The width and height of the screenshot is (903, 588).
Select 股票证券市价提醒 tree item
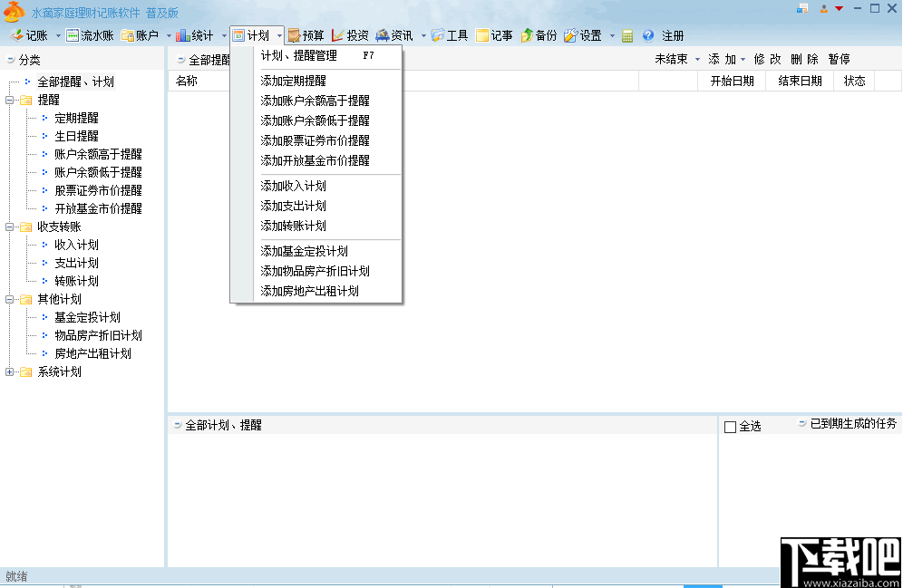tap(99, 190)
